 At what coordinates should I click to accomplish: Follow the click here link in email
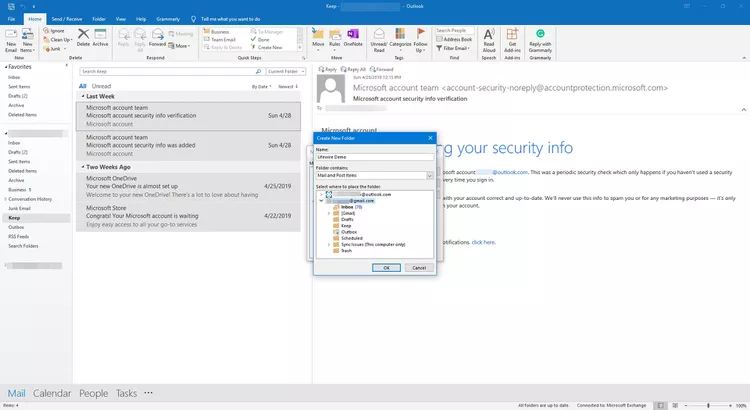pos(483,243)
